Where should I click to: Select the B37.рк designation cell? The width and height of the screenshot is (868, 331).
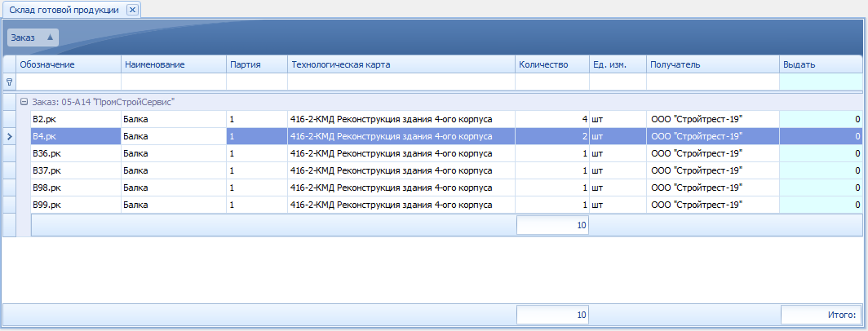[x=76, y=170]
